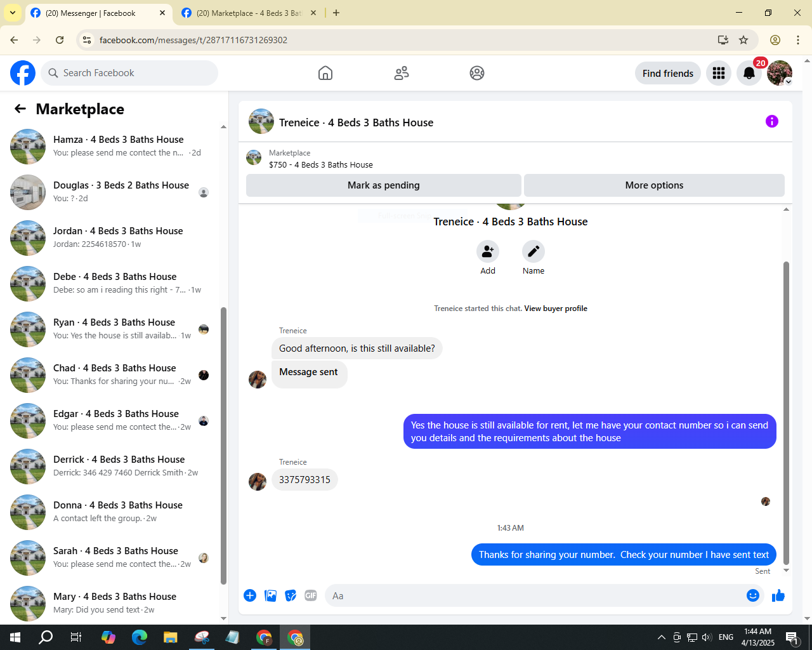Open a new browser tab

pyautogui.click(x=336, y=13)
